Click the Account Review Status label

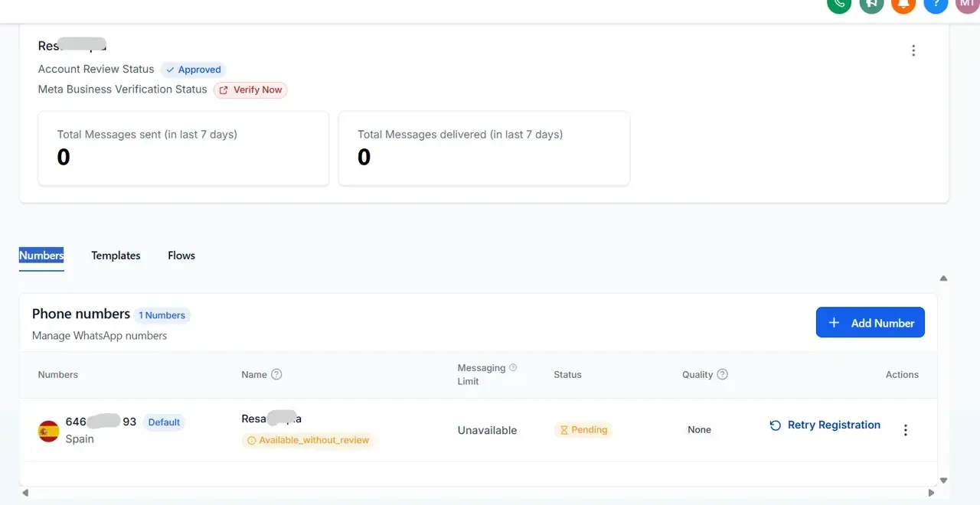pyautogui.click(x=96, y=69)
